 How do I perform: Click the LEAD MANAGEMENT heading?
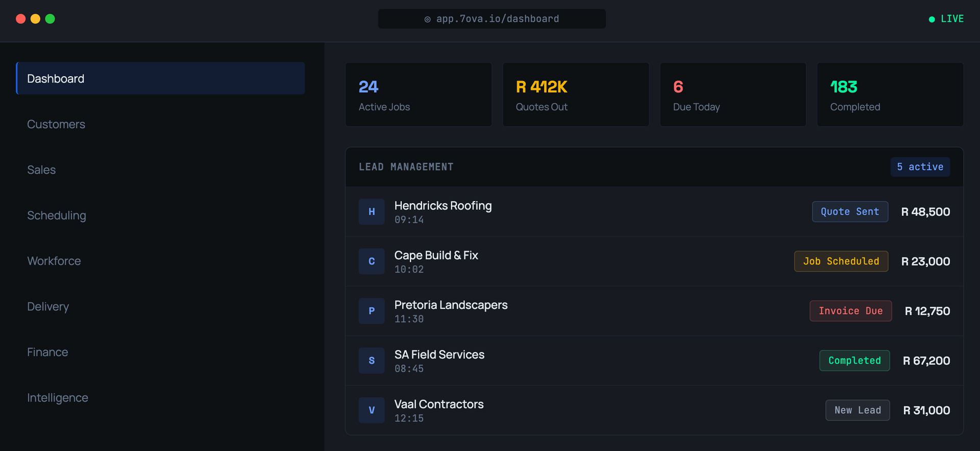tap(406, 167)
